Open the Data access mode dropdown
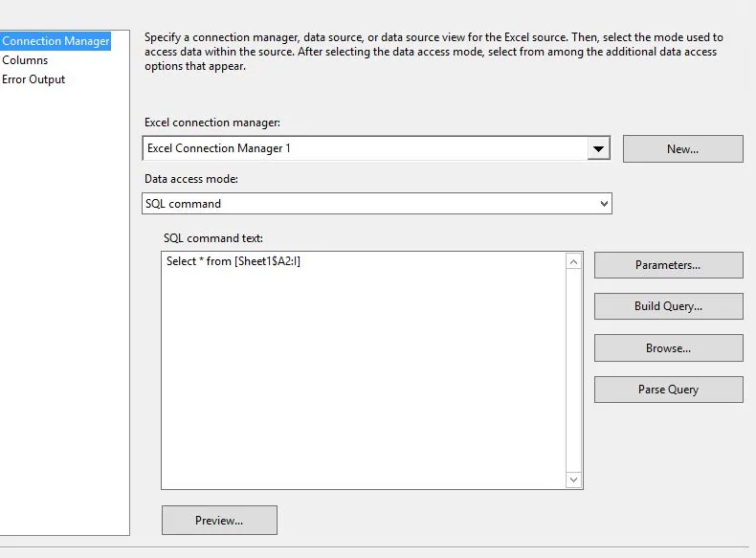The width and height of the screenshot is (756, 558). (377, 204)
